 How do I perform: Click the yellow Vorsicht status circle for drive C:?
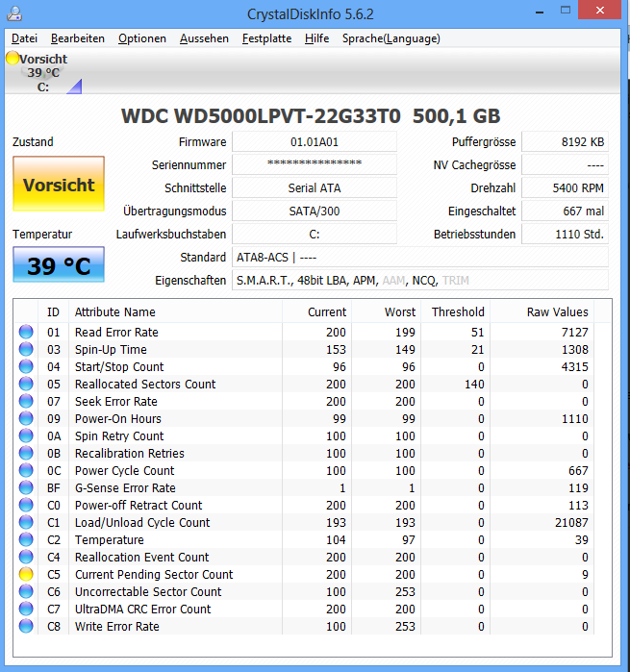(x=13, y=58)
